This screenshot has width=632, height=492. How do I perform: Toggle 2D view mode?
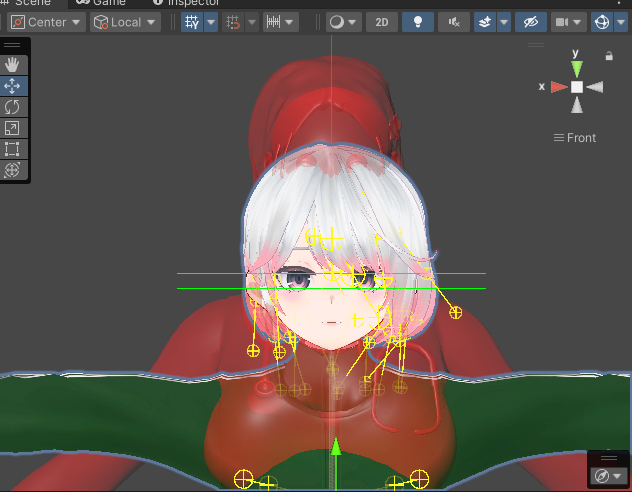381,22
